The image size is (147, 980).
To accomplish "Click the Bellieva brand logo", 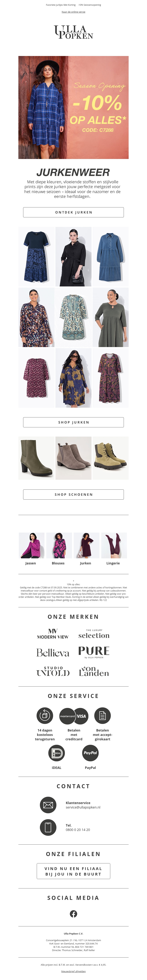I will click(x=53, y=653).
